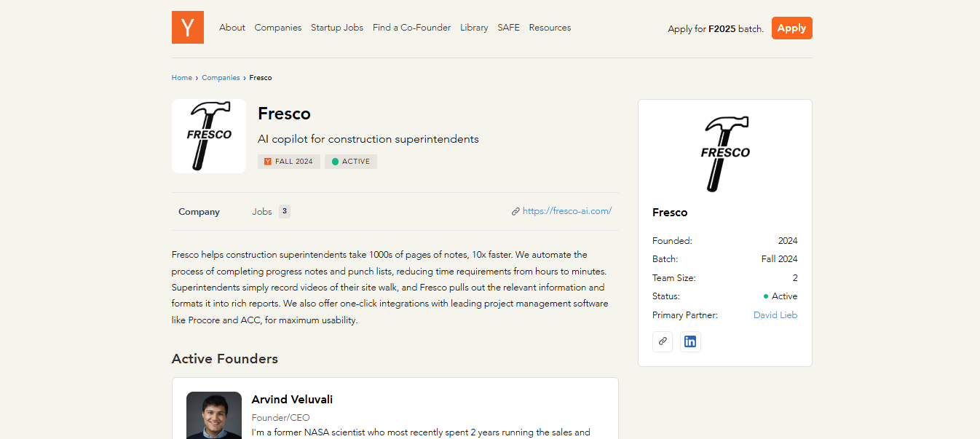Click the Fresco name in sidebar card
The image size is (980, 439).
670,213
